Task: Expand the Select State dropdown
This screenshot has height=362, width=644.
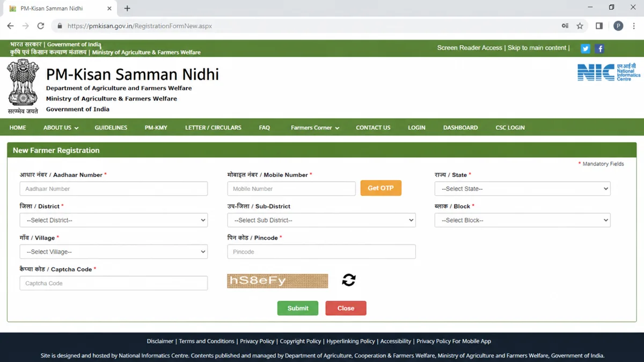Action: coord(522,189)
